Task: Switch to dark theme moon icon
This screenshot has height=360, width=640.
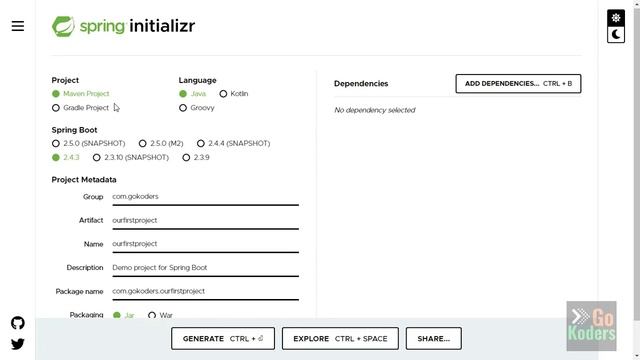Action: pos(616,35)
